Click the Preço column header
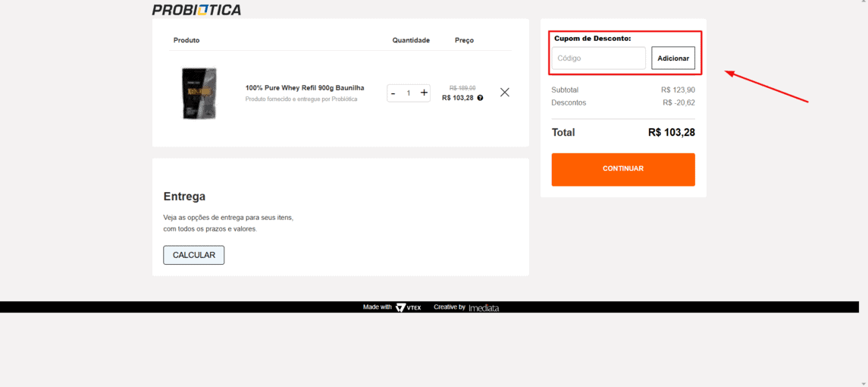This screenshot has height=387, width=868. (x=465, y=40)
